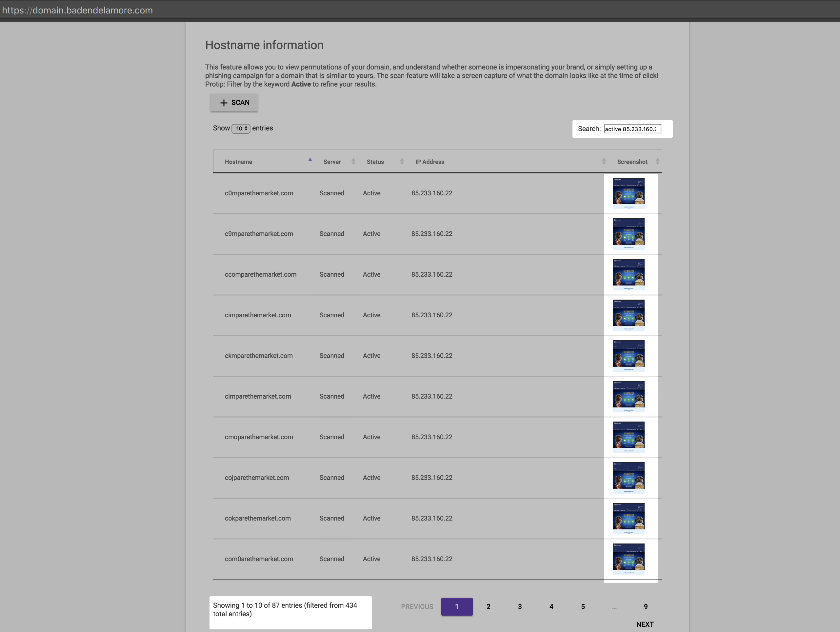This screenshot has height=632, width=840.
Task: Click hostname ccomparethemarket.com
Action: tap(261, 274)
